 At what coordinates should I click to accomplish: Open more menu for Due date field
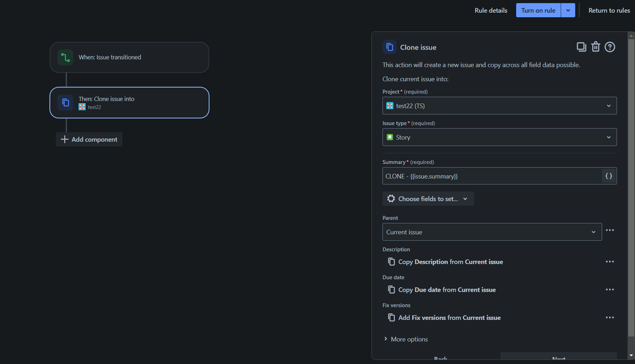(x=610, y=290)
